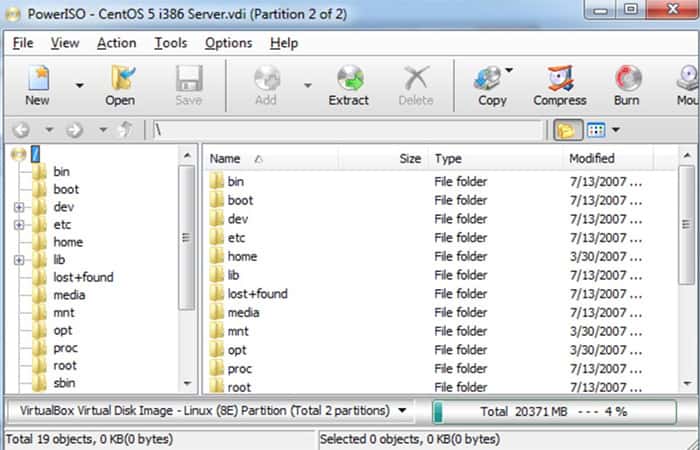
Task: Open the dropdown arrow above Copy
Action: (x=509, y=70)
